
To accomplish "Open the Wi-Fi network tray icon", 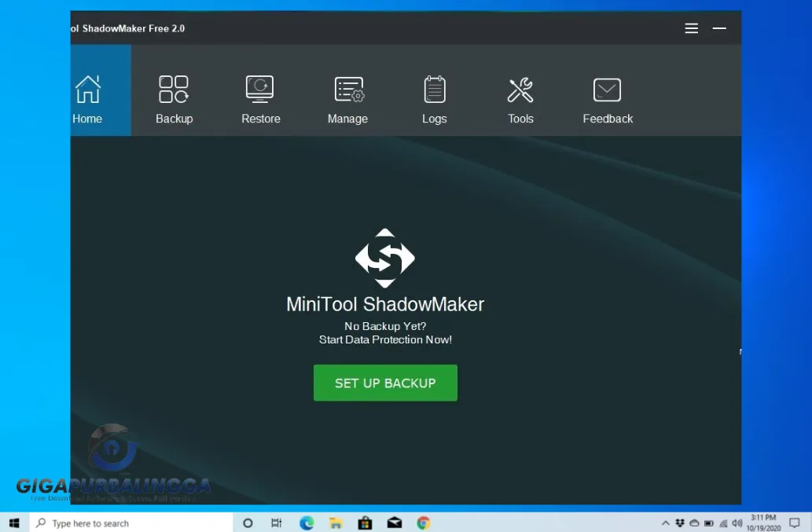I will click(723, 523).
